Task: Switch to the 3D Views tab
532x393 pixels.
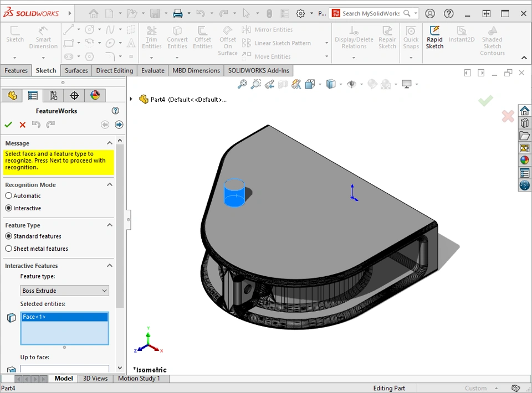Action: 95,379
